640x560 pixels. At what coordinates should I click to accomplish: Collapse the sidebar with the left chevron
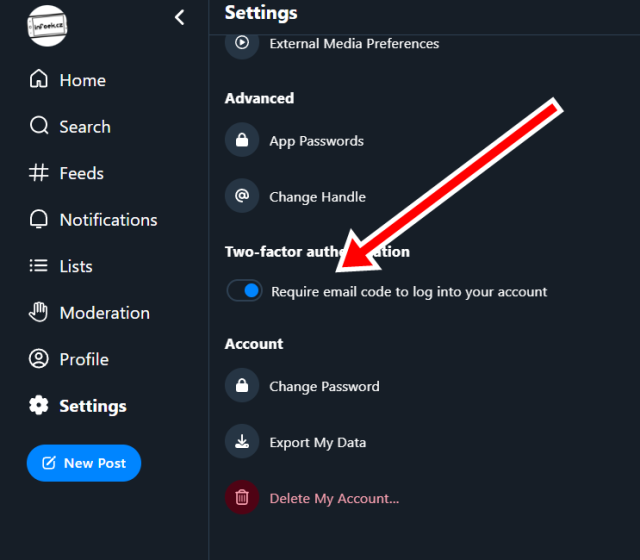click(180, 17)
